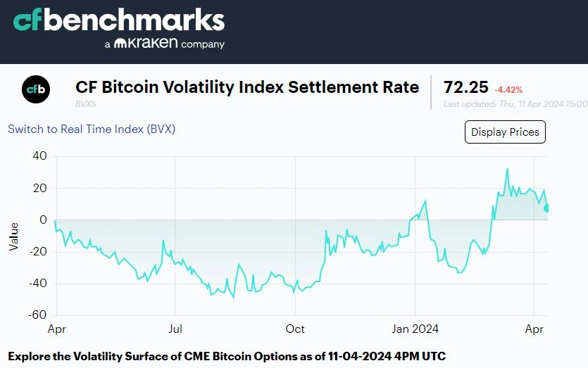Click the Value y-axis label
The height and width of the screenshot is (368, 588).
13,236
